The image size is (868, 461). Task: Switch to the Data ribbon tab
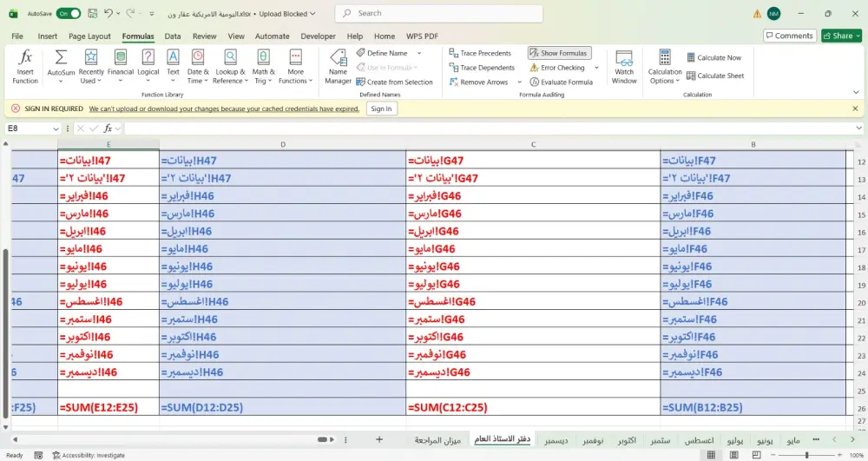[x=173, y=36]
